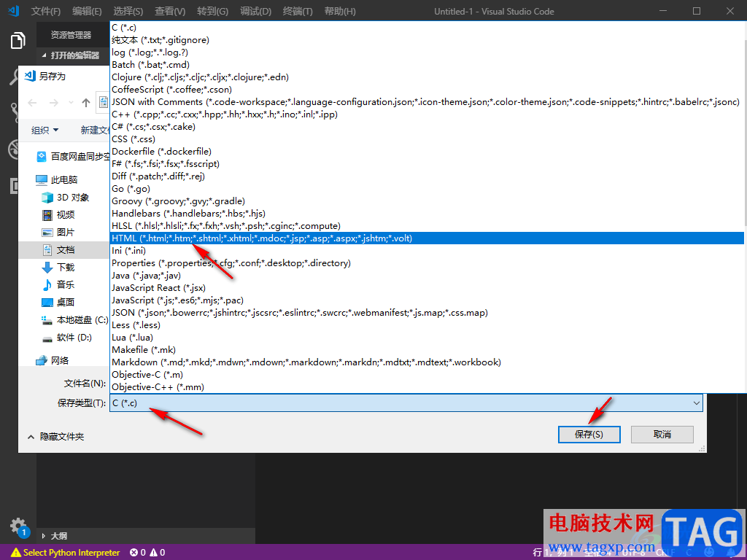Open 本地磁盘 (C:) drive
Screen dimensions: 747x560
point(75,320)
